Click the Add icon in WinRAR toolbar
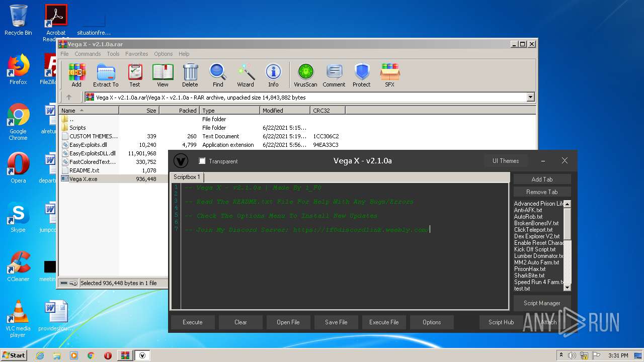The image size is (644, 362). point(76,75)
